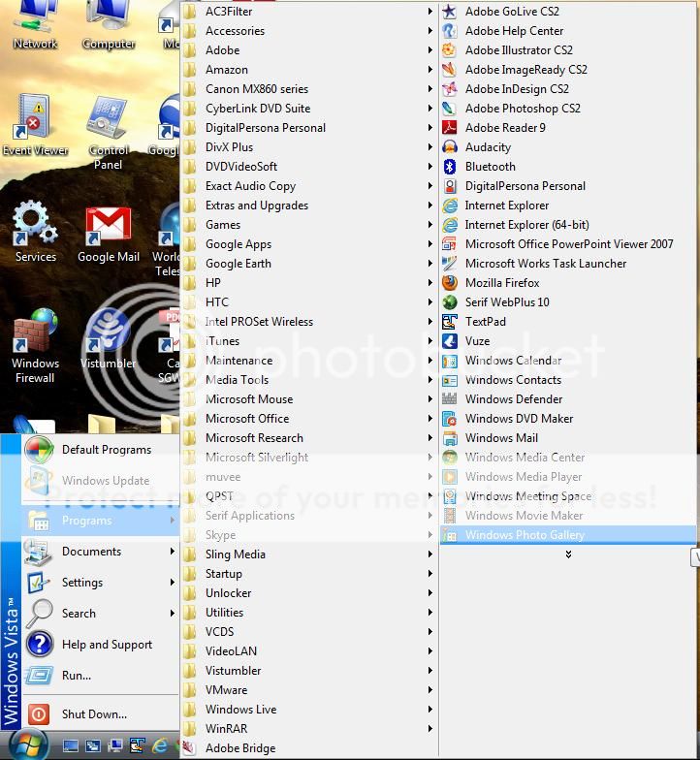Open Computer desktop icon

coord(109,25)
